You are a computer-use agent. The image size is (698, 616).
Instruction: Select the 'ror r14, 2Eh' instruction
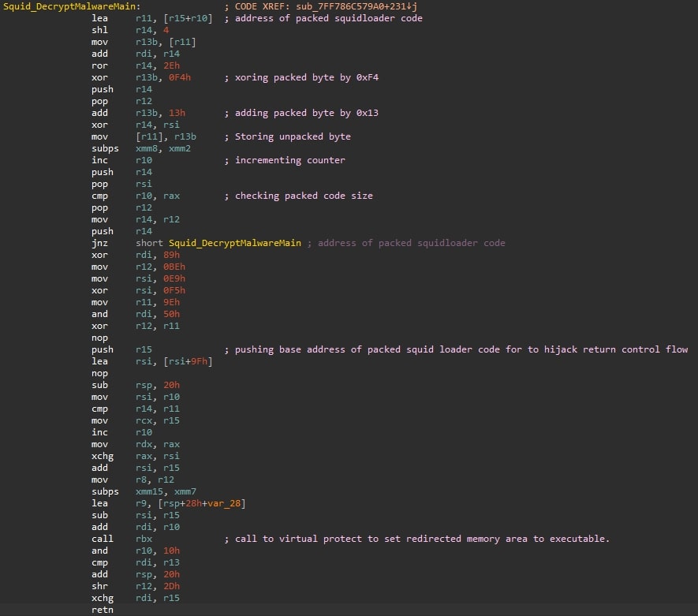click(136, 65)
